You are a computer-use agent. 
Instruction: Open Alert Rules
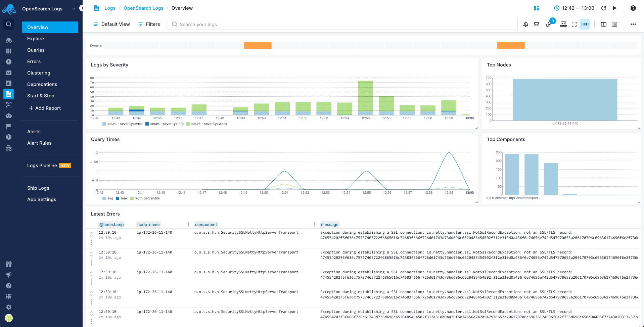click(x=39, y=143)
